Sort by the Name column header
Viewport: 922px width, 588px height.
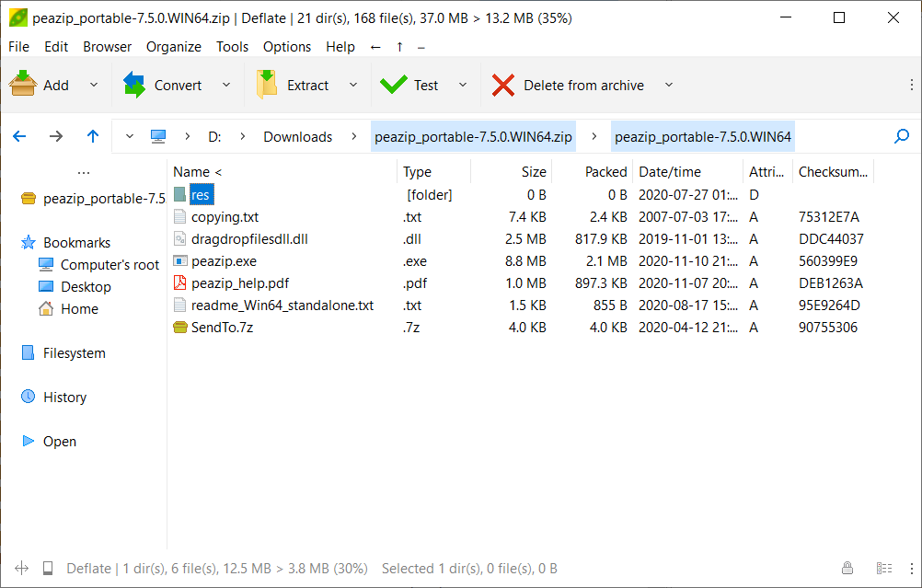[x=282, y=172]
